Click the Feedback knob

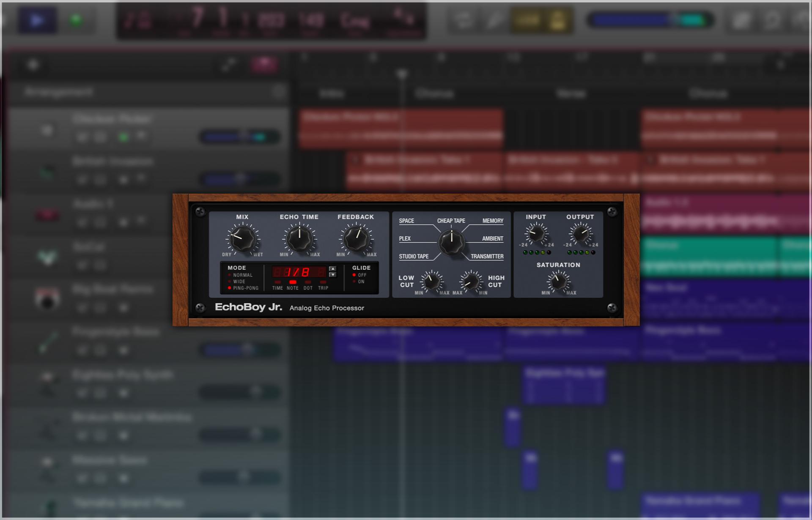pos(356,239)
